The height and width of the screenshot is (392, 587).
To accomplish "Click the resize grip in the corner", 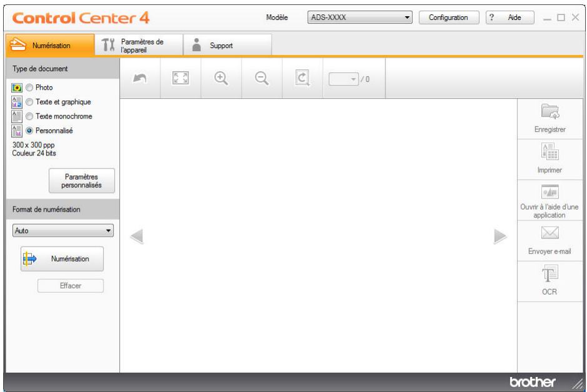I will [x=579, y=384].
